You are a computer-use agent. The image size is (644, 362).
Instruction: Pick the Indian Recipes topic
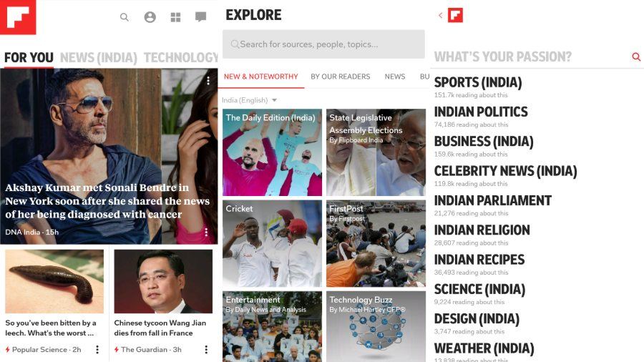(x=479, y=260)
